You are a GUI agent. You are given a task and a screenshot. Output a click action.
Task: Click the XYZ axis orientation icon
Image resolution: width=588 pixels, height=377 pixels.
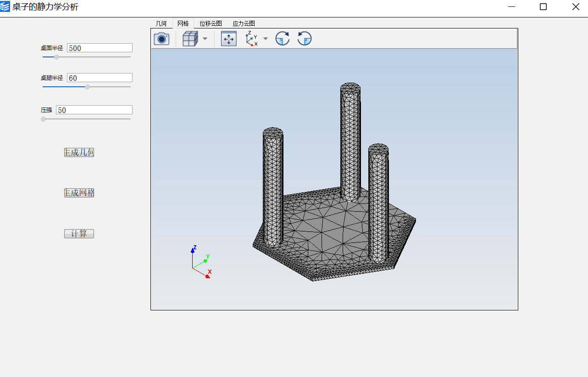[251, 39]
